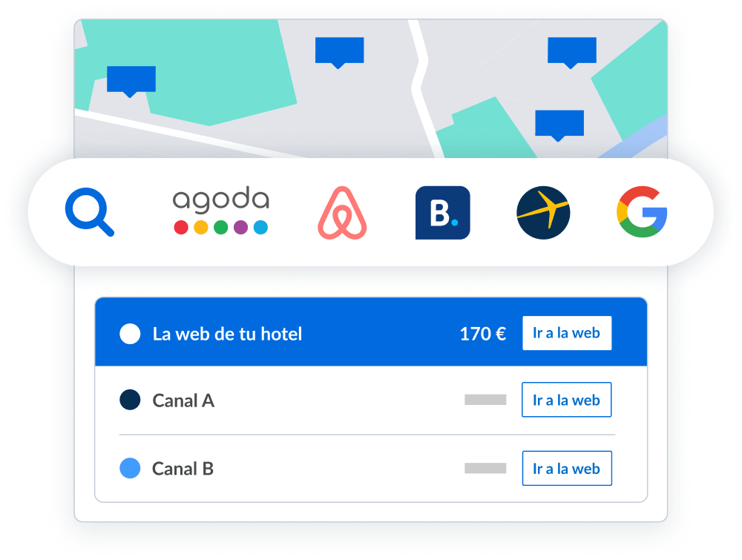Select the white radio dot for La web de tu hotel
The height and width of the screenshot is (560, 742).
[130, 334]
